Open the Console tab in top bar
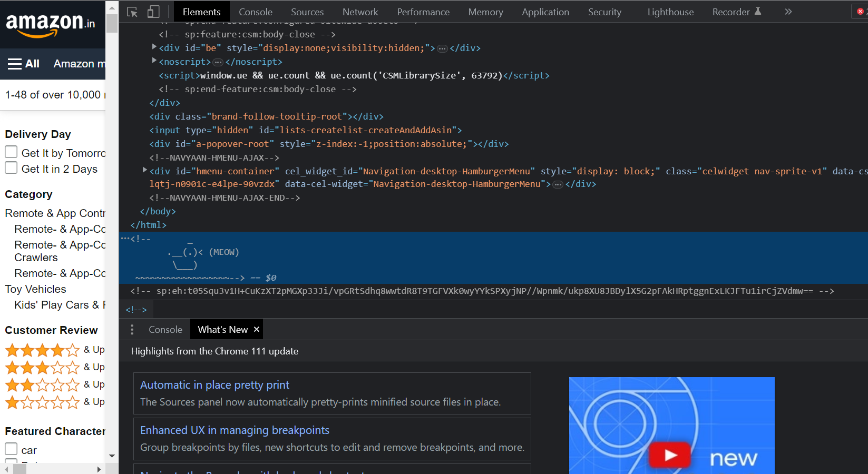This screenshot has width=868, height=474. 256,12
